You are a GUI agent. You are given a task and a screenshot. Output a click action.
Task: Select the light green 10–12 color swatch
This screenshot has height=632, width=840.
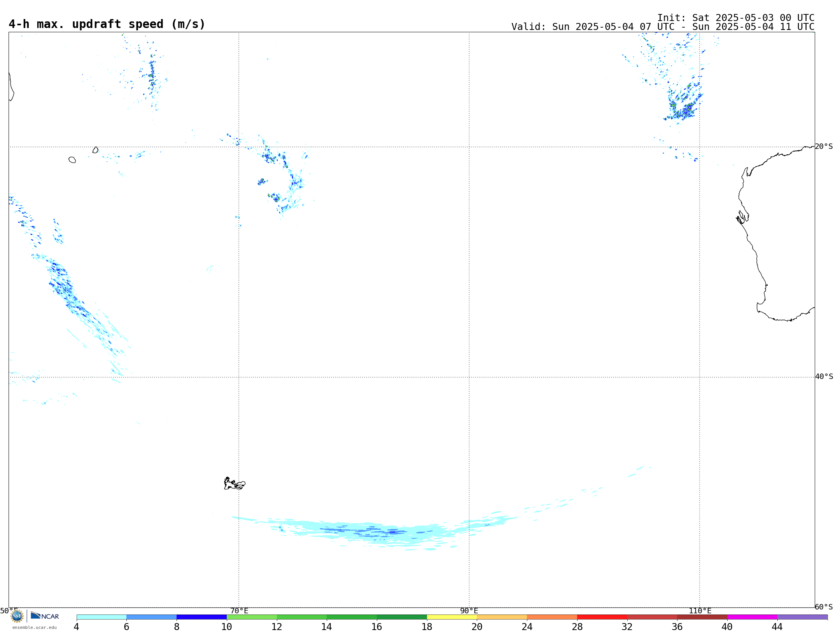pyautogui.click(x=252, y=617)
